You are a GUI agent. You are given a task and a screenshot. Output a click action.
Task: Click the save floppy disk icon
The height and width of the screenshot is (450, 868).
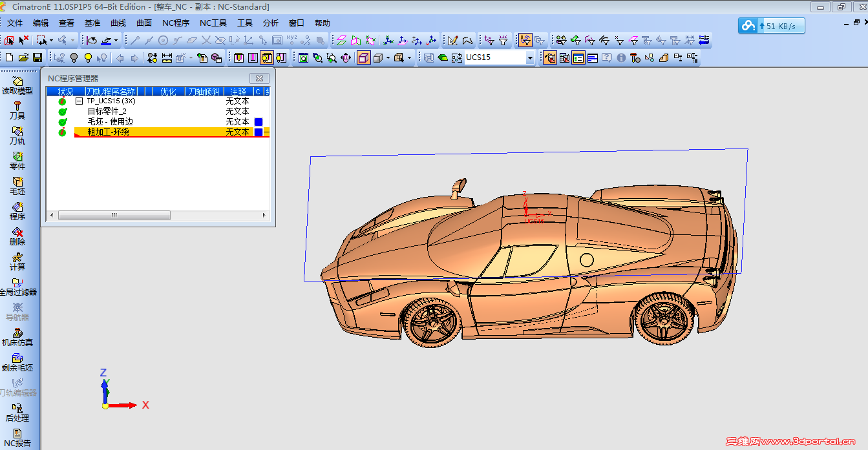coord(37,58)
